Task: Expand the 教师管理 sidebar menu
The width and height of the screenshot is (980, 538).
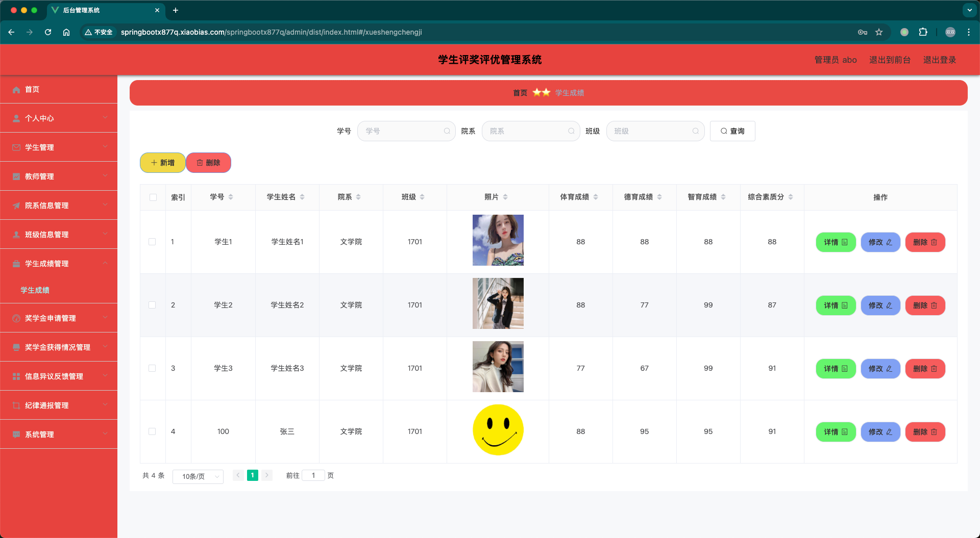Action: click(59, 176)
